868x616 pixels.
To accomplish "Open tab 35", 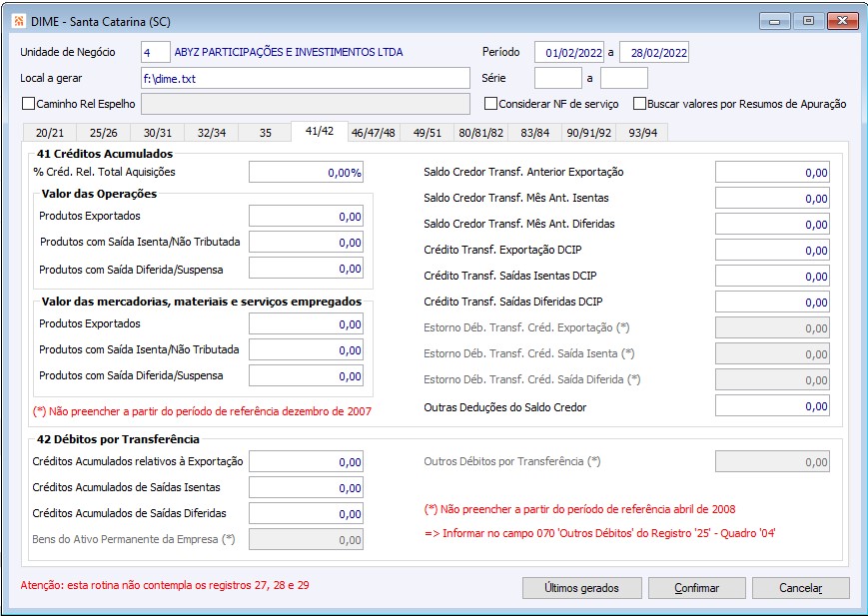I will (x=265, y=133).
